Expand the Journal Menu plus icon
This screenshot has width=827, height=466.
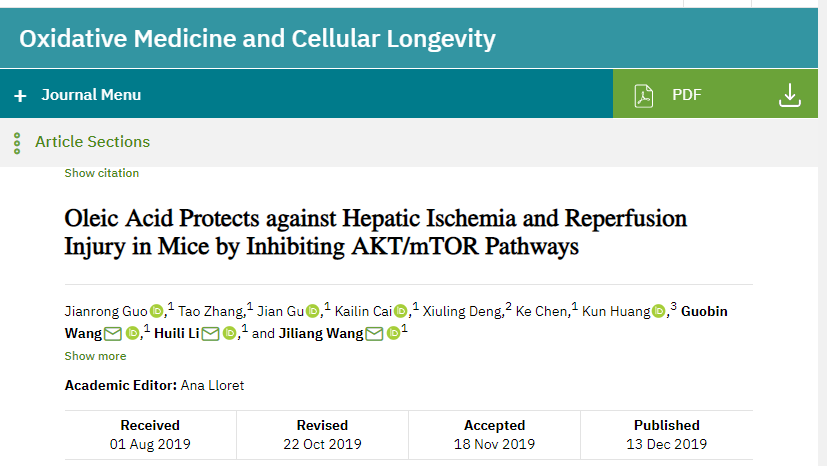coord(20,96)
